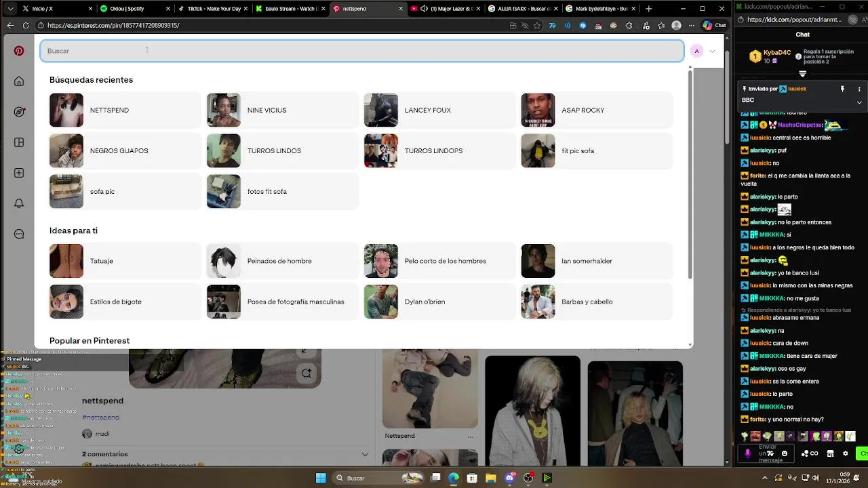Open Copilot Chat button in browser
Viewport: 868px width, 488px height.
(x=715, y=25)
